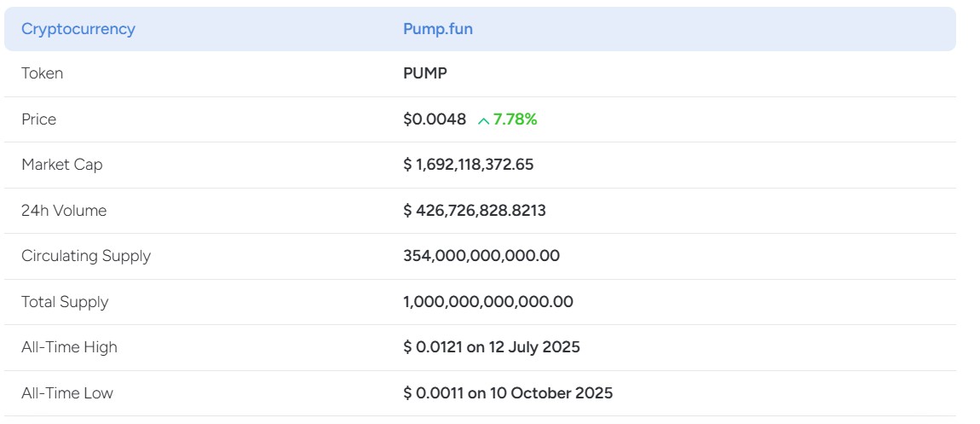Click the $ 0.0121 on 12 July 2025 value
Image resolution: width=980 pixels, height=424 pixels.
pyautogui.click(x=491, y=347)
